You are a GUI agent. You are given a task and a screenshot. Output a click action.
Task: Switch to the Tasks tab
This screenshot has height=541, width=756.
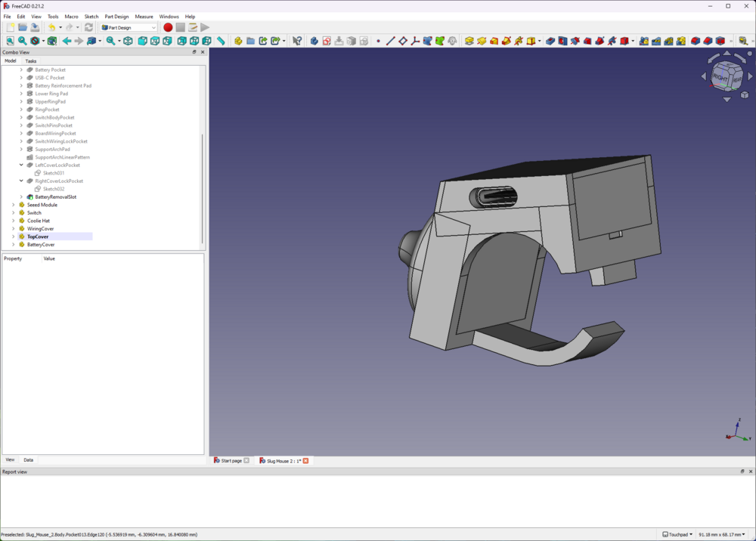click(x=31, y=60)
